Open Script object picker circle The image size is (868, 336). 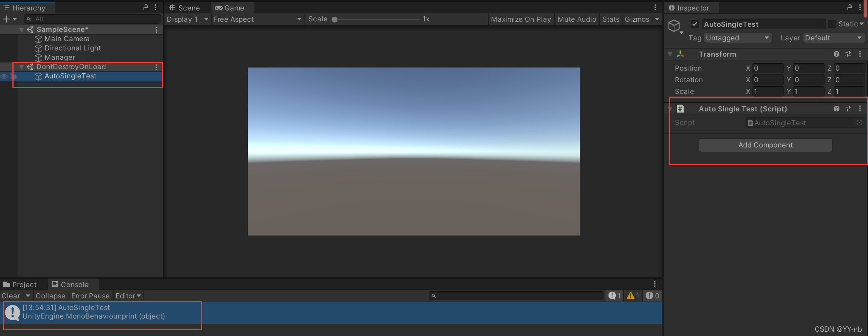859,123
